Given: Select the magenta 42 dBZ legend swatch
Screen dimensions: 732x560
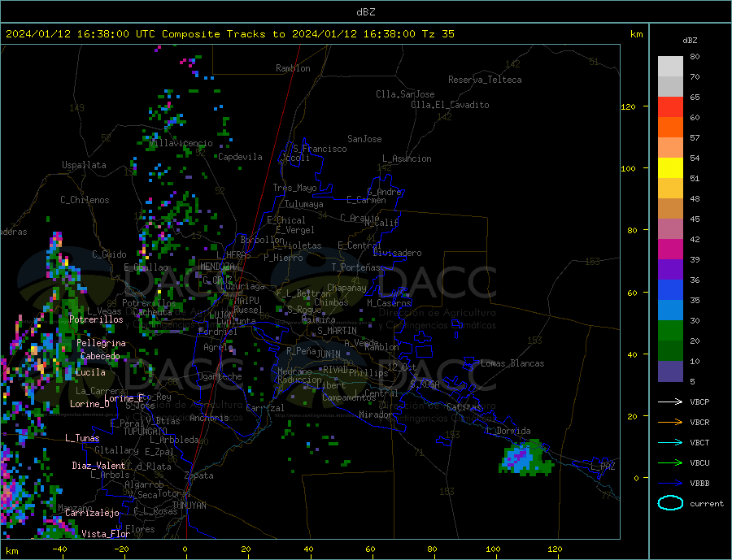Looking at the screenshot, I should click(670, 250).
